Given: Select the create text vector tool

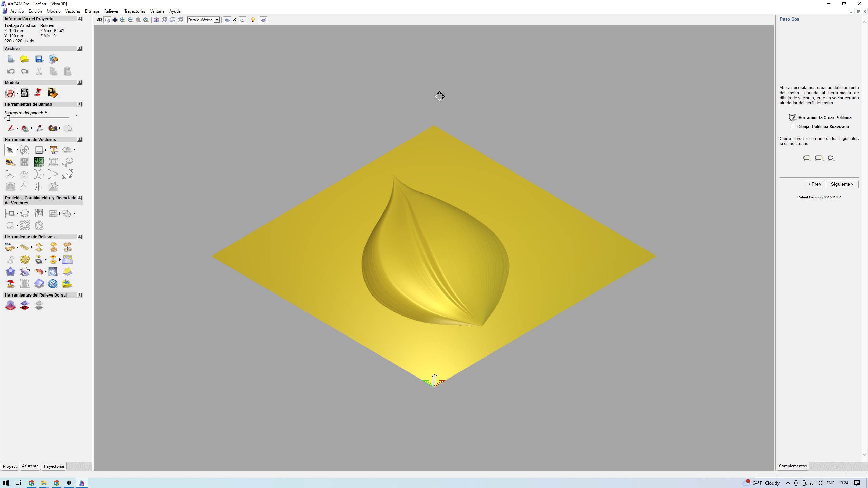Looking at the screenshot, I should pyautogui.click(x=53, y=150).
